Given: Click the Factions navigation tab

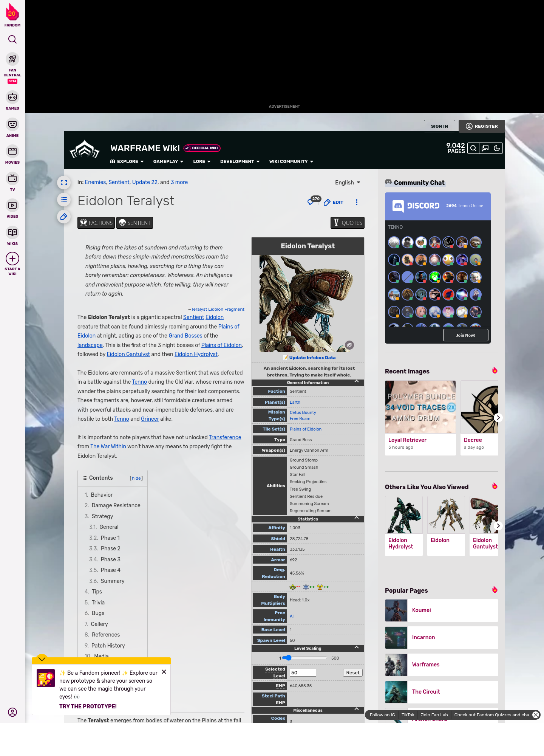Looking at the screenshot, I should (96, 223).
